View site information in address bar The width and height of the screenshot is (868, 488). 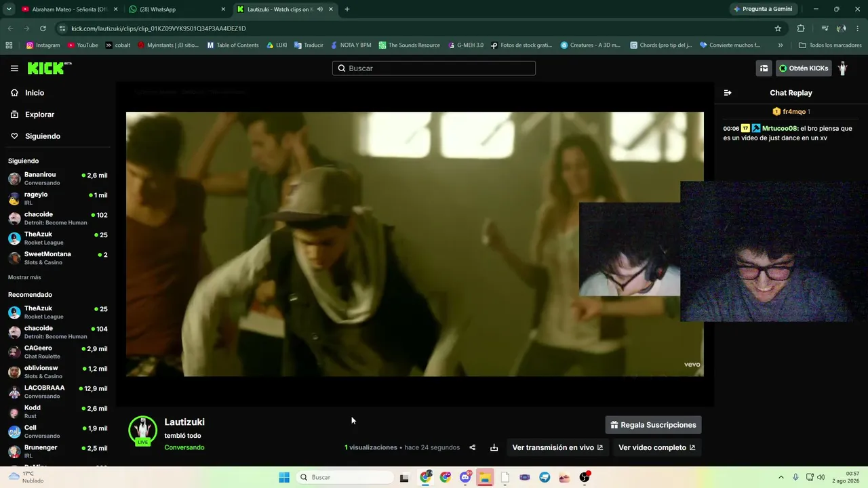[x=62, y=28]
